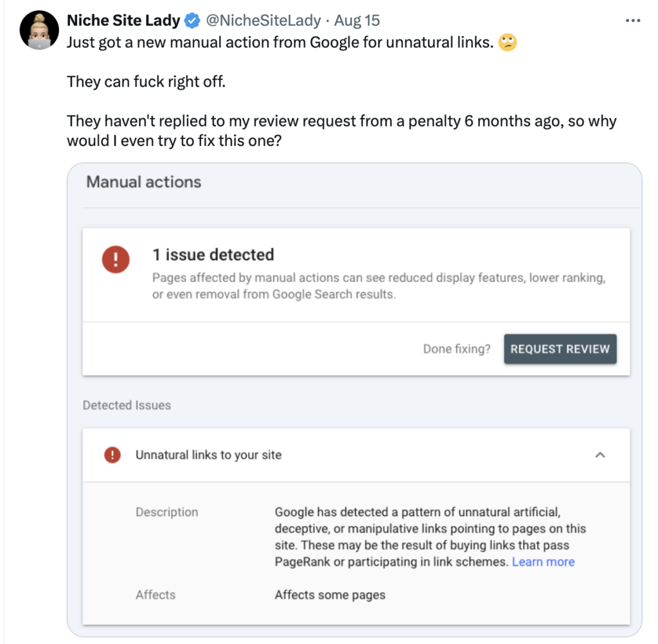This screenshot has height=644, width=658.
Task: Click the 1 issue detected title
Action: (x=213, y=255)
